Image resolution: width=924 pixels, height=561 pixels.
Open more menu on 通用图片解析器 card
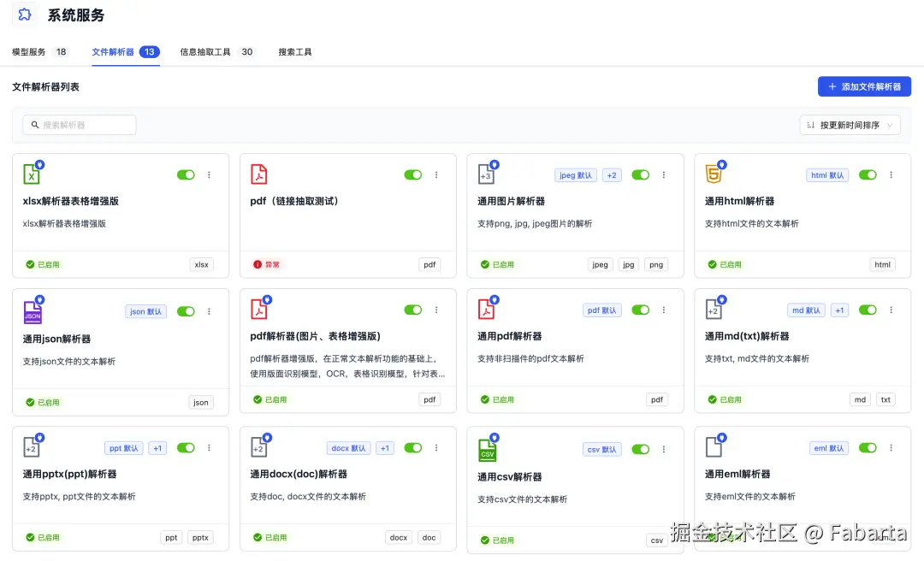pyautogui.click(x=664, y=175)
